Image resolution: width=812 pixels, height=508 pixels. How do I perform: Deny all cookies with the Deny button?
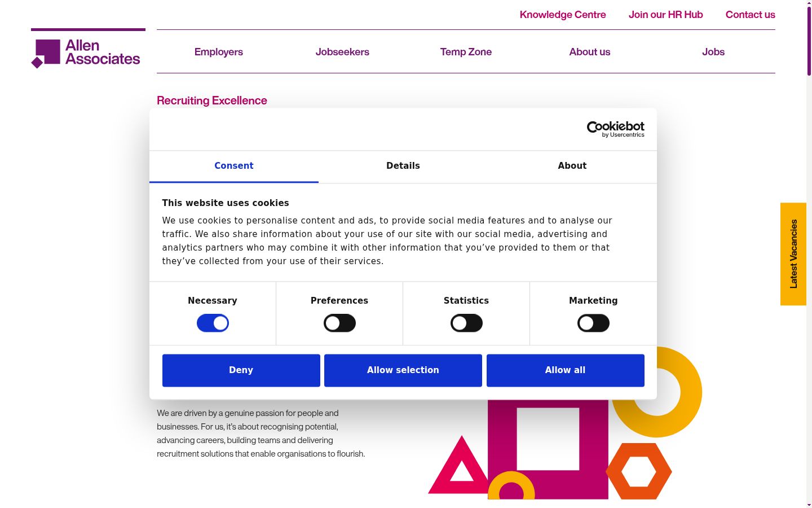(241, 370)
